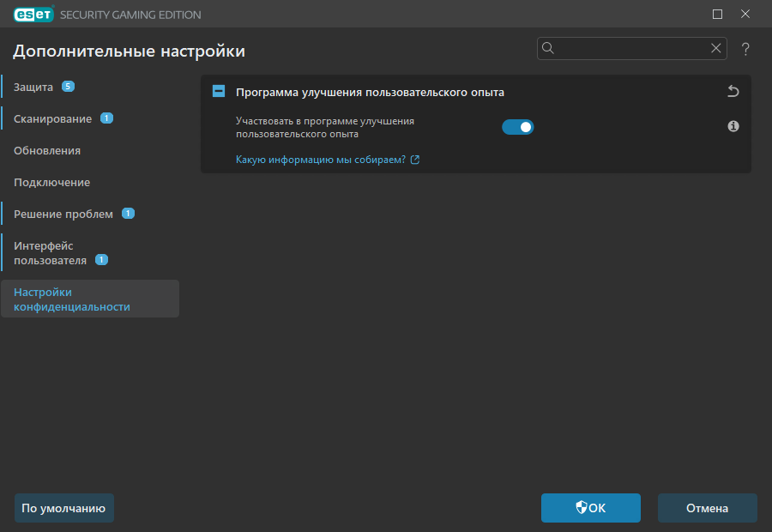Go to Сканирование settings
The width and height of the screenshot is (772, 532).
[52, 118]
